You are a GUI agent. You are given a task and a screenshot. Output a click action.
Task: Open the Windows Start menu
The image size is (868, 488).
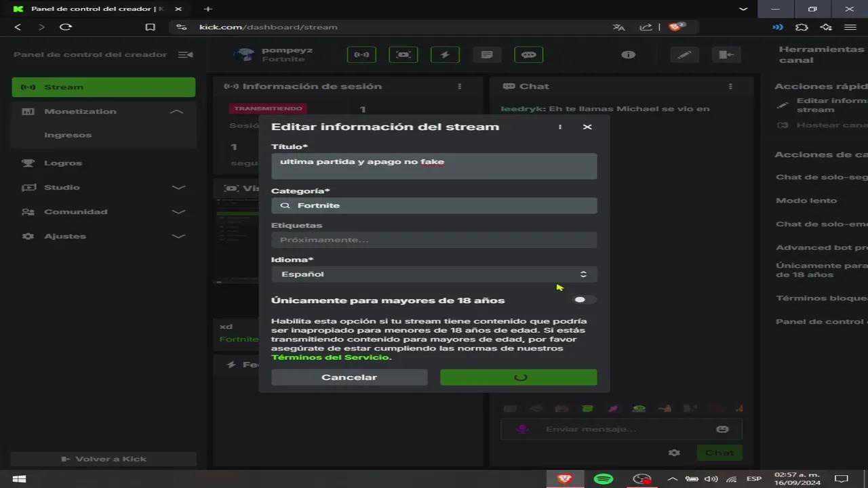(19, 479)
